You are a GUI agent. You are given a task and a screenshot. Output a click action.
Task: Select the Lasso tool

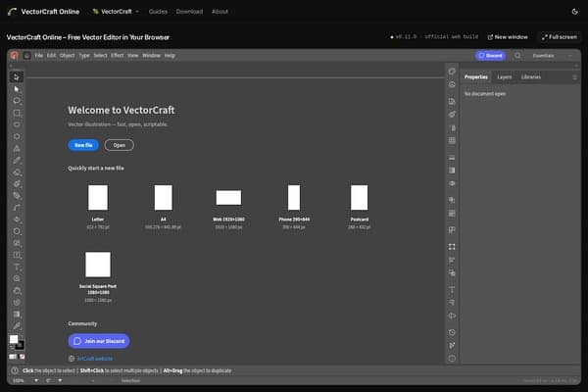[17, 101]
